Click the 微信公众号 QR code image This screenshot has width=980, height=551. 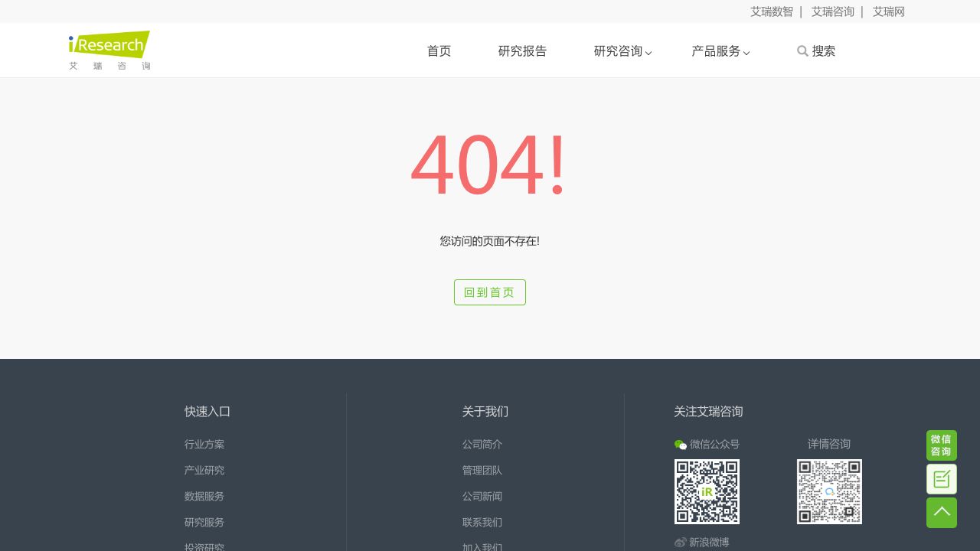point(707,491)
